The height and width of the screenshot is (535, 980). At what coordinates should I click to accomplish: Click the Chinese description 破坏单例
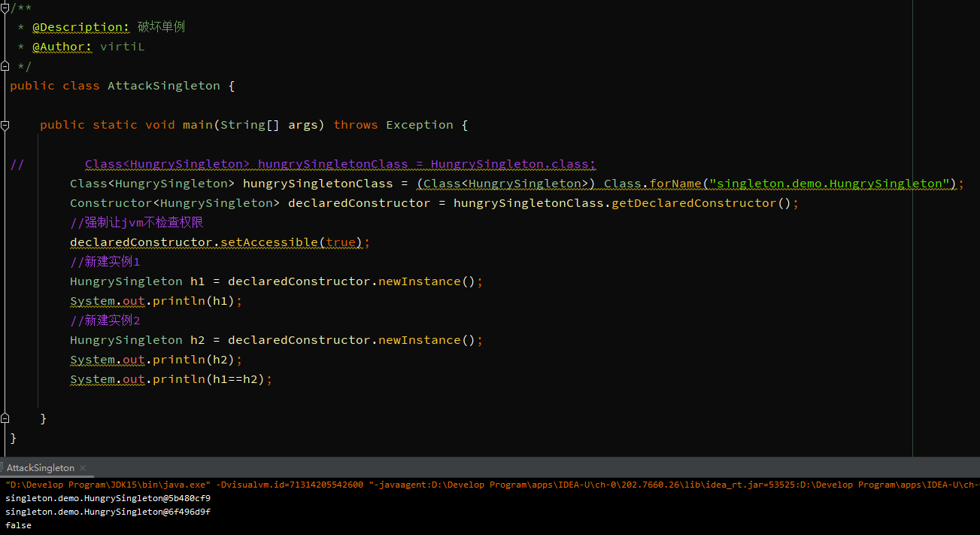tap(161, 27)
